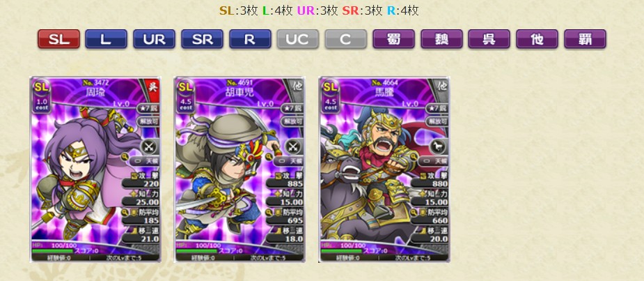Click the 呉 faction emblem on the 周瑜 card

154,86
